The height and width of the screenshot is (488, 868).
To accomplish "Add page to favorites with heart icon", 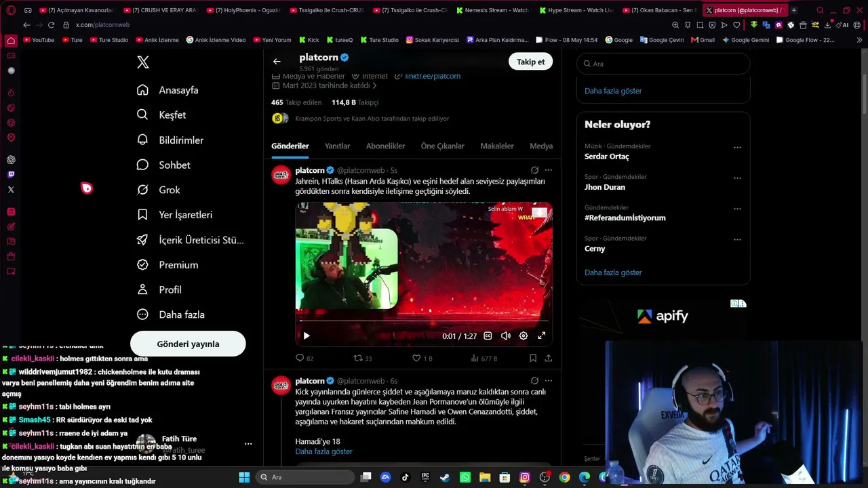I will coord(736,25).
